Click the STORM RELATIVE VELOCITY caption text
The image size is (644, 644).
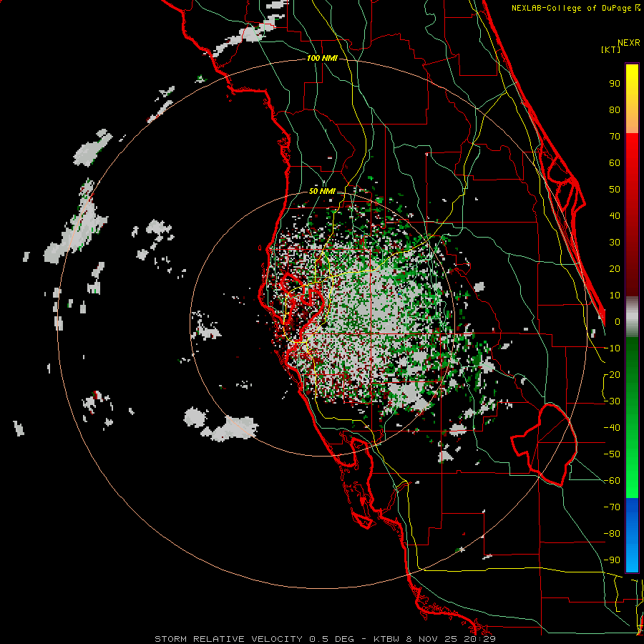coord(229,639)
